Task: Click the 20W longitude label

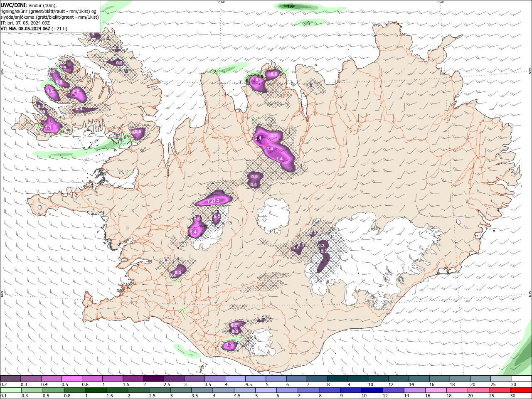Action: click(221, 2)
